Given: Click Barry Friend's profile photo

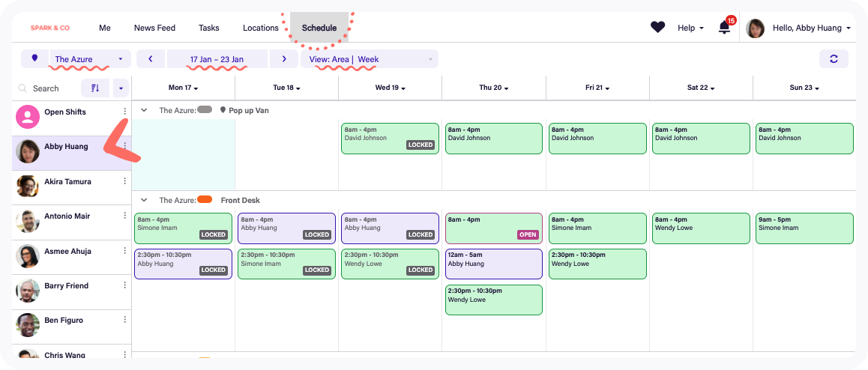Looking at the screenshot, I should tap(27, 291).
